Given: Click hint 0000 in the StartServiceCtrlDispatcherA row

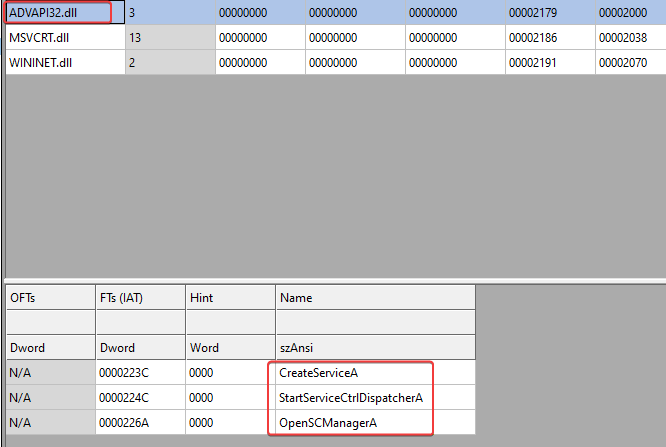Looking at the screenshot, I should click(x=231, y=398).
